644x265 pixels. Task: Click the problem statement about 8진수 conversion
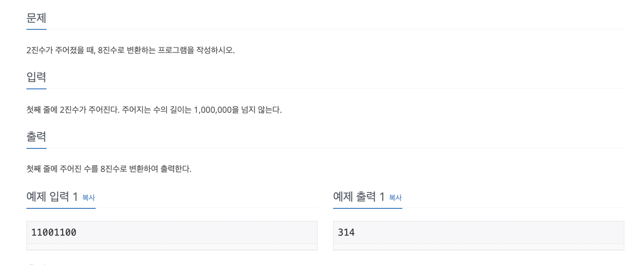pos(130,51)
